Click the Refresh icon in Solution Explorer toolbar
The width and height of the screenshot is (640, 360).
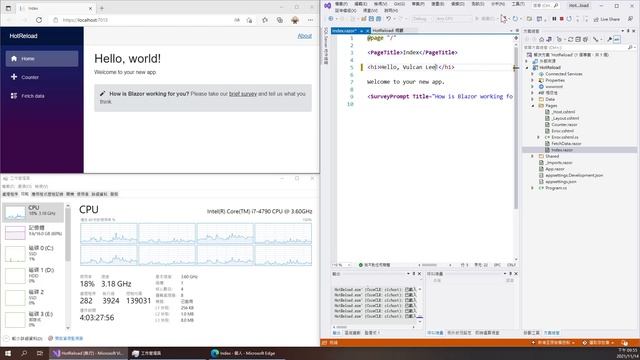point(571,39)
